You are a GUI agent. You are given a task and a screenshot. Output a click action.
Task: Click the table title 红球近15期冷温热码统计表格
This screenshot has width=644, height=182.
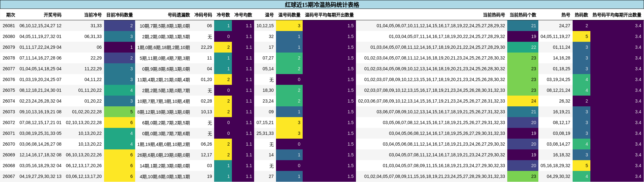click(322, 5)
